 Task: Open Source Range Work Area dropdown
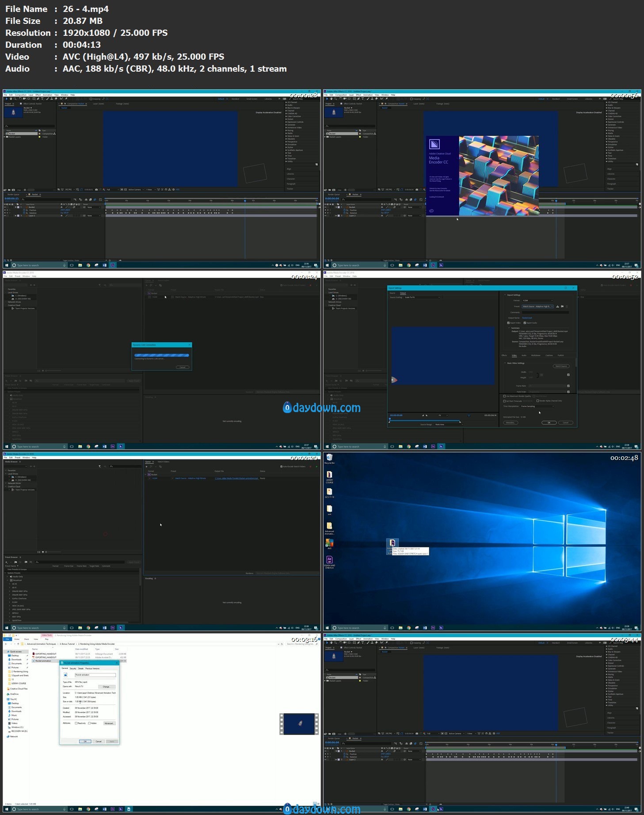[449, 425]
